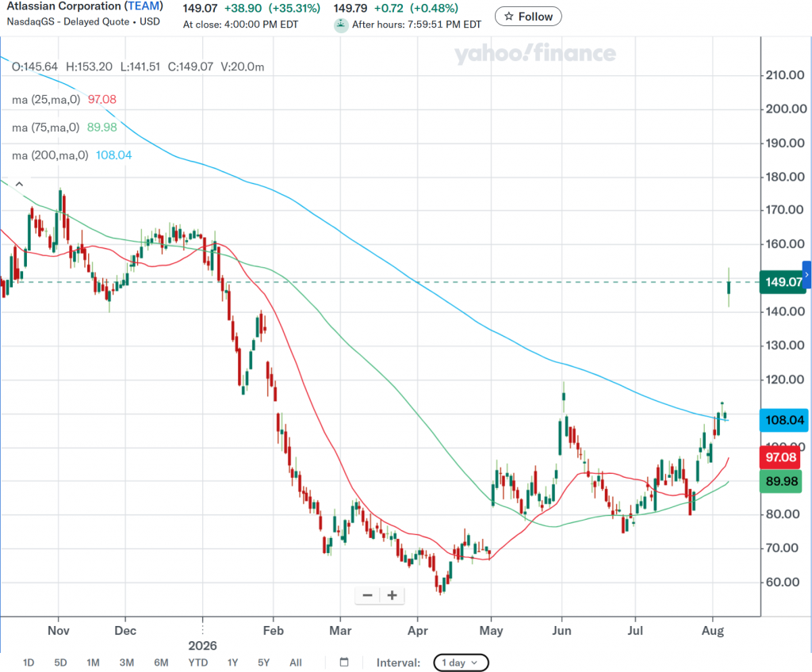Select the 6M time range
Screen dimensions: 812x672
(161, 662)
